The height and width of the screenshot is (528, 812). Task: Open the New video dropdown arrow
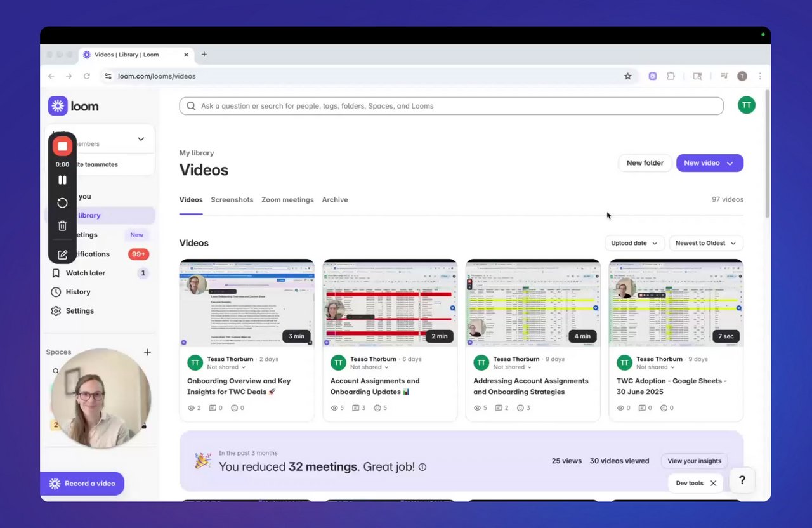click(x=730, y=163)
